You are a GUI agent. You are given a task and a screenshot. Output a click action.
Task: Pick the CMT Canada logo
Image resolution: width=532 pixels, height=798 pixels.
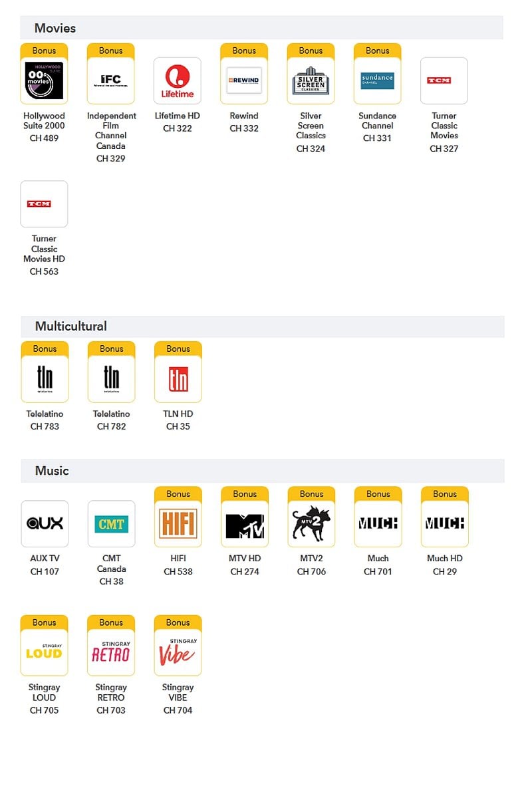(x=111, y=524)
